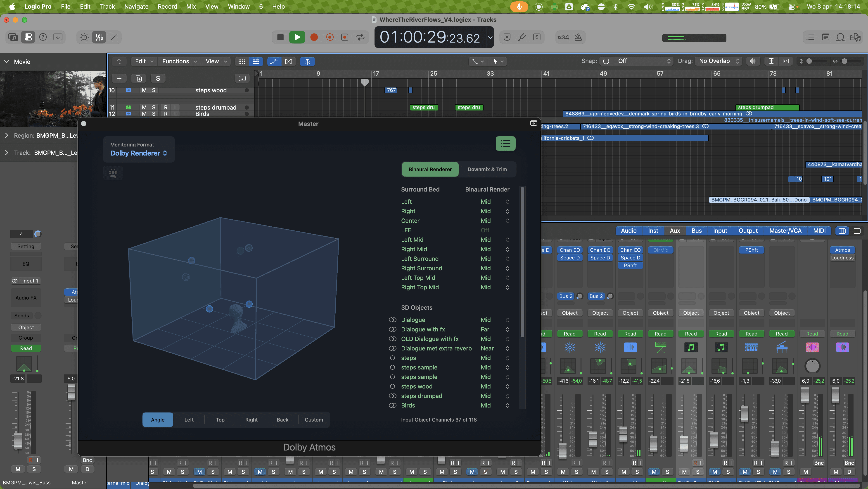Open the Mix menu in menu bar
The width and height of the screenshot is (868, 489).
point(191,6)
